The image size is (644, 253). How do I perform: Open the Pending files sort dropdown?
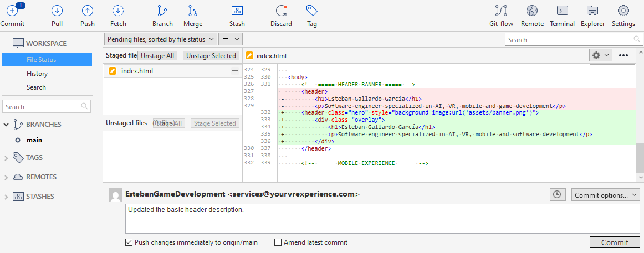[161, 39]
